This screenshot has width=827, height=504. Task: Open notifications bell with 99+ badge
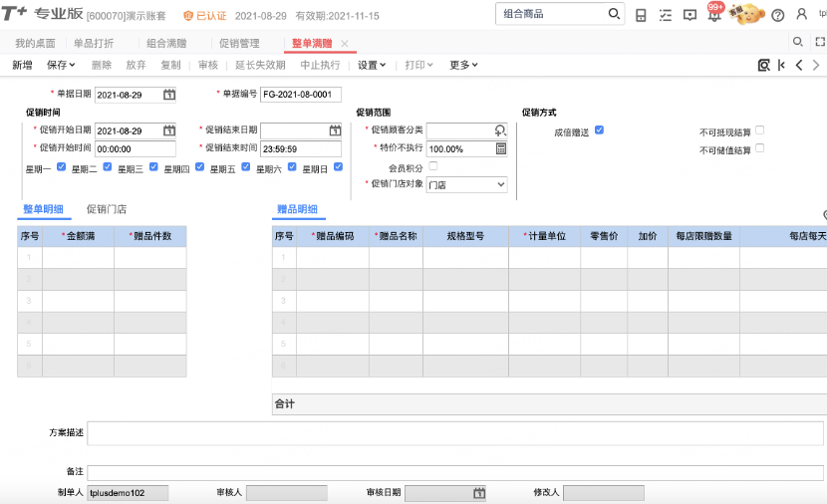(x=714, y=13)
